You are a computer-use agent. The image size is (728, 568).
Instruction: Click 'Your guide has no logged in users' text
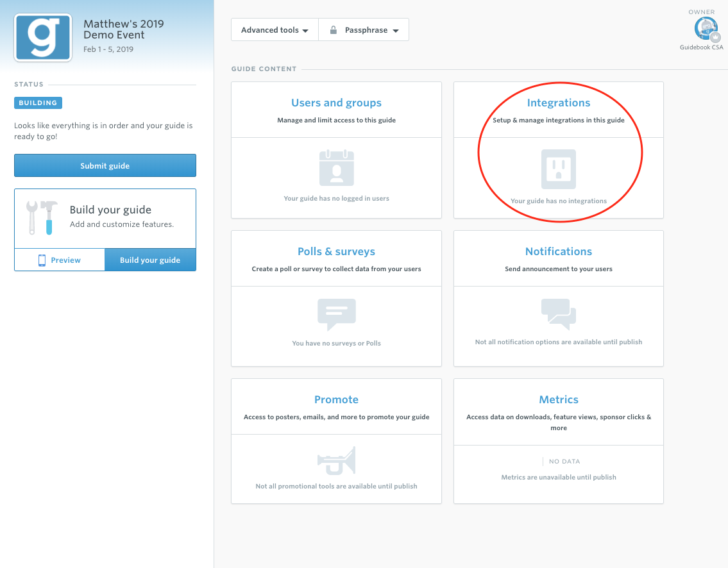[337, 198]
